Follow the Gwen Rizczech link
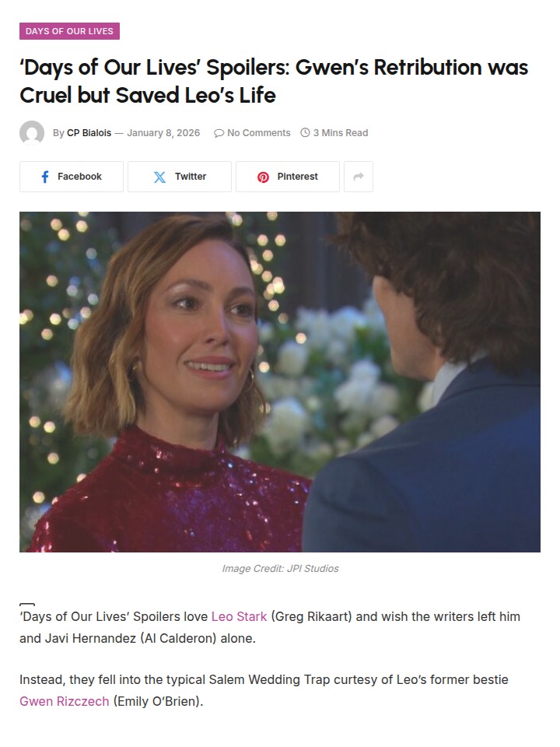560x747 pixels. click(x=65, y=701)
